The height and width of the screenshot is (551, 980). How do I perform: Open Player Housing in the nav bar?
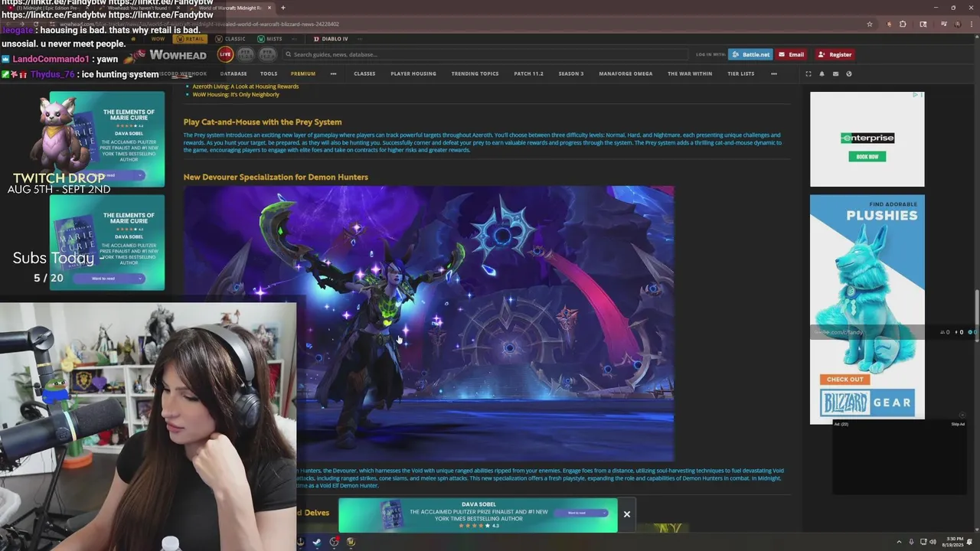click(413, 73)
